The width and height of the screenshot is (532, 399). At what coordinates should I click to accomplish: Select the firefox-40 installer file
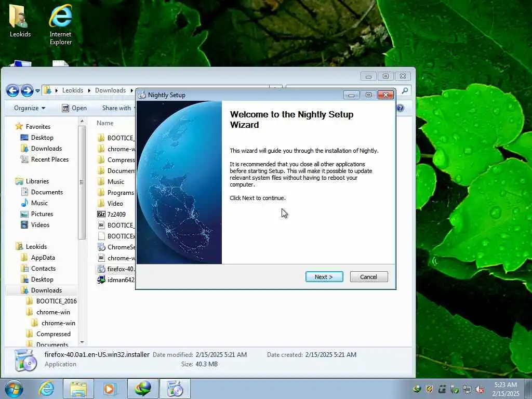tap(116, 269)
